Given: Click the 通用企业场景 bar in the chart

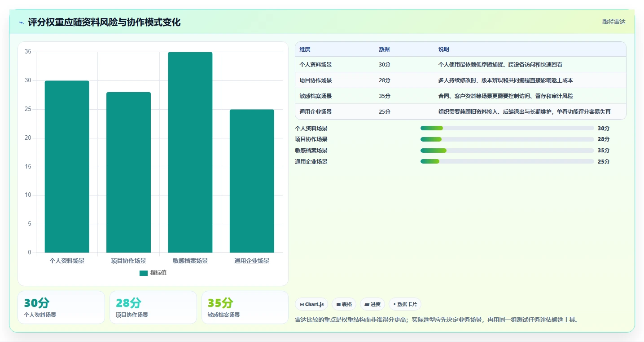Looking at the screenshot, I should pos(252,181).
